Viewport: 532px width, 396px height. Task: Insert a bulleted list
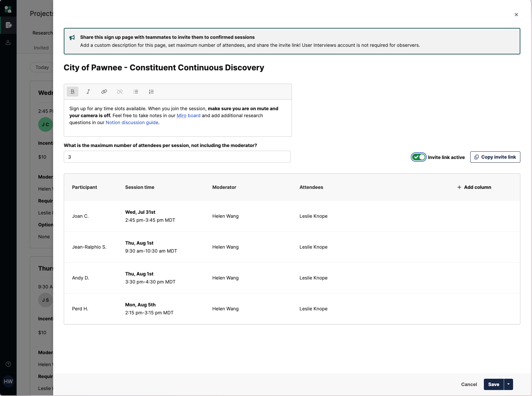click(136, 92)
